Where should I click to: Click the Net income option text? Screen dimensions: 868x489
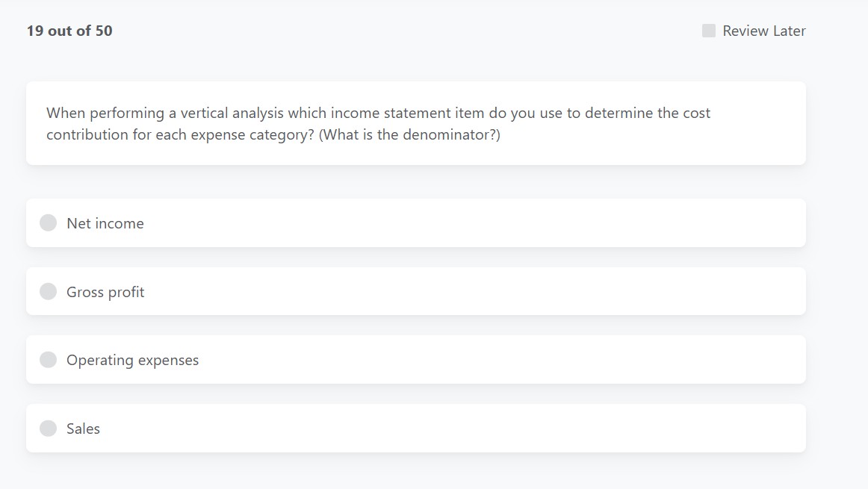[105, 223]
